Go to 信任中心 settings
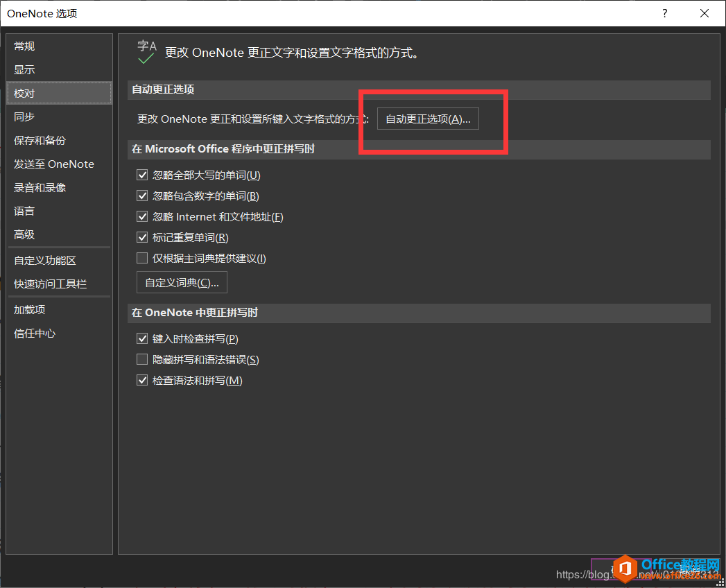 (59, 334)
